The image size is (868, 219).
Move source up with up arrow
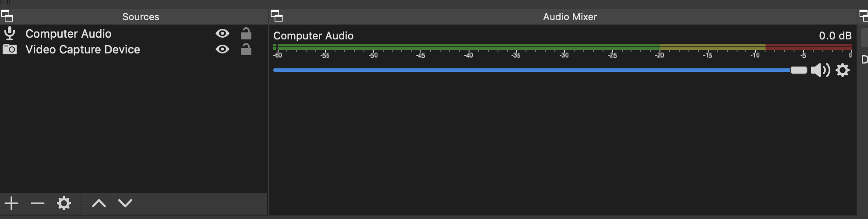pos(99,203)
